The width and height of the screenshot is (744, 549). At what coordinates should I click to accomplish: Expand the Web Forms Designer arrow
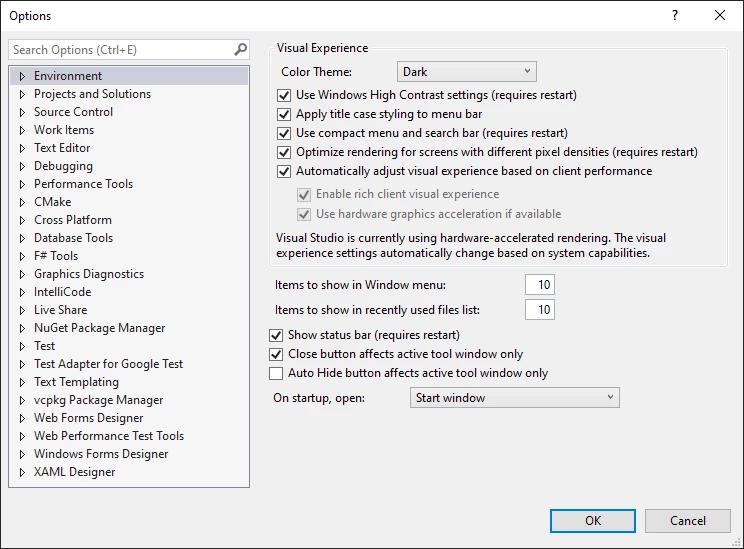(22, 419)
